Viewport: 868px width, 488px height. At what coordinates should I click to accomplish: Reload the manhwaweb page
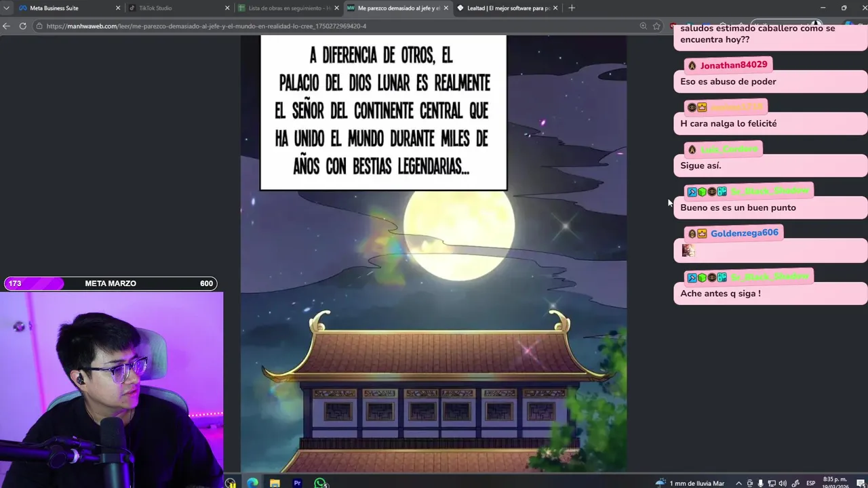point(22,26)
